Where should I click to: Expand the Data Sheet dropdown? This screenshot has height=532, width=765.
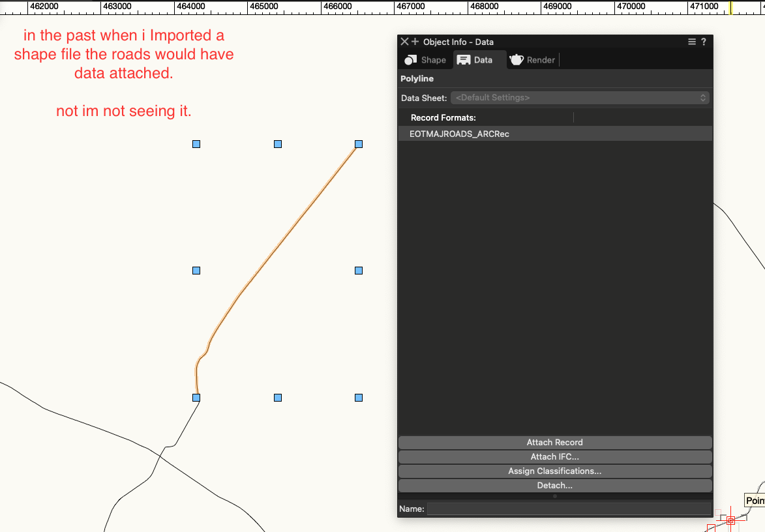point(580,98)
